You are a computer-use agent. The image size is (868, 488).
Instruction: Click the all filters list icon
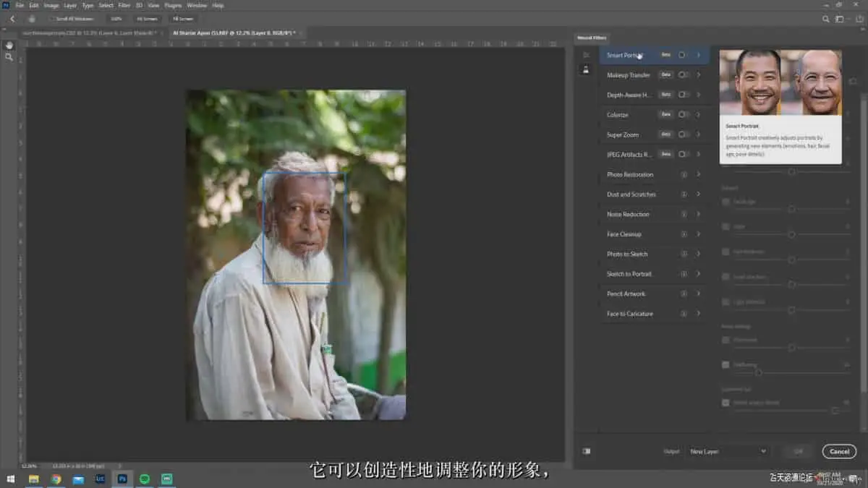[x=586, y=55]
